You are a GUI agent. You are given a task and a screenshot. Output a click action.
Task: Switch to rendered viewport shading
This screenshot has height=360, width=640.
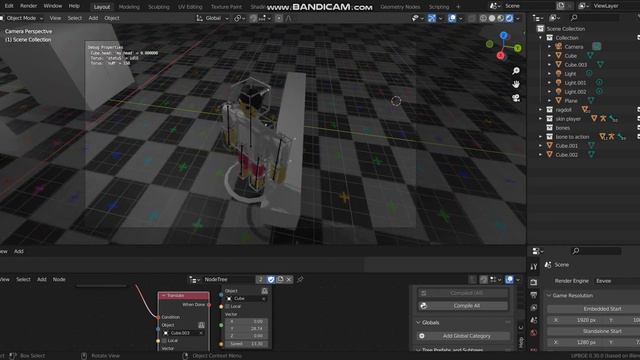coord(509,18)
